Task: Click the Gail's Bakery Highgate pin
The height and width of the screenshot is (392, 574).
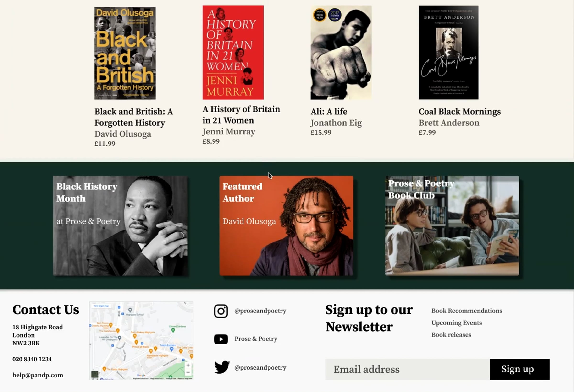Action: (x=135, y=336)
